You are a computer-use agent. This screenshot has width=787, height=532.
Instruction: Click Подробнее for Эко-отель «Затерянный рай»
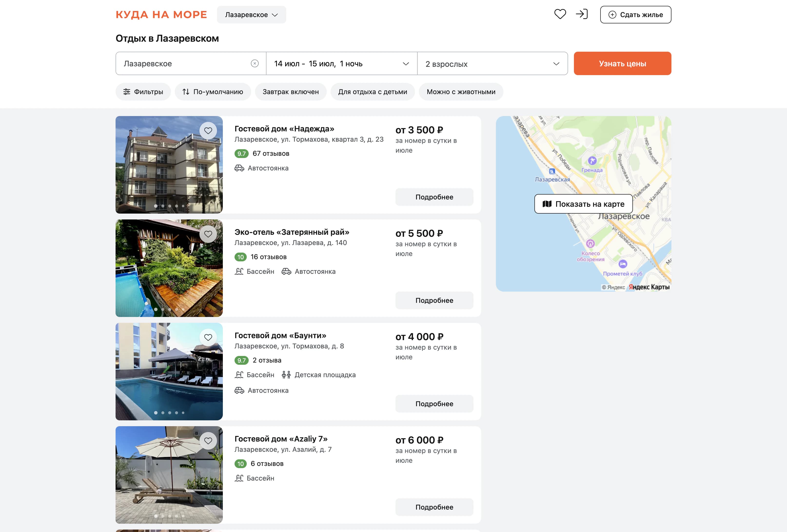434,300
